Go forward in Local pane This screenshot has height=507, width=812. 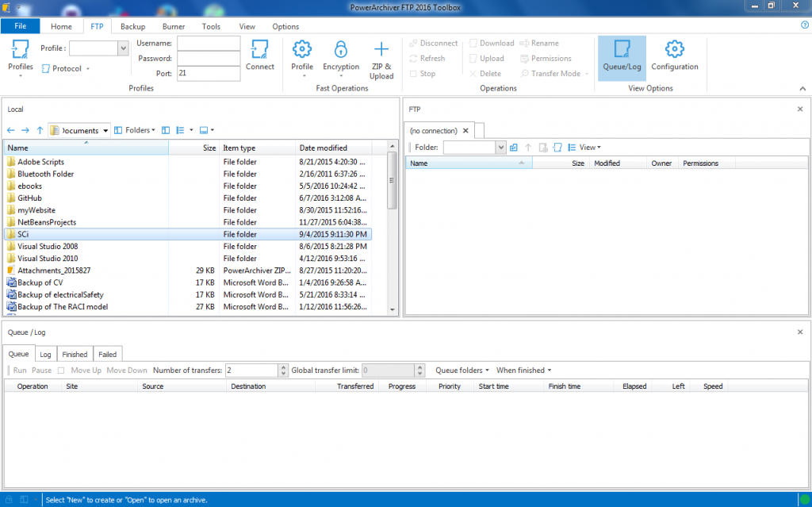[x=25, y=130]
